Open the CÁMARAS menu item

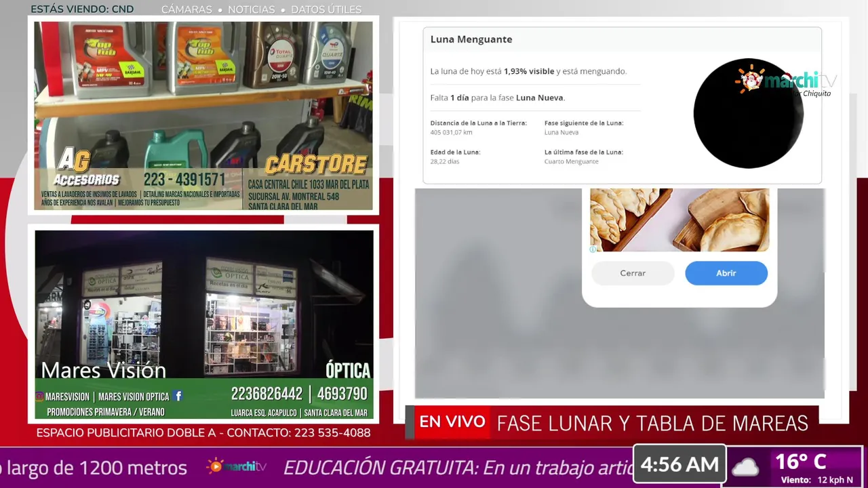186,9
